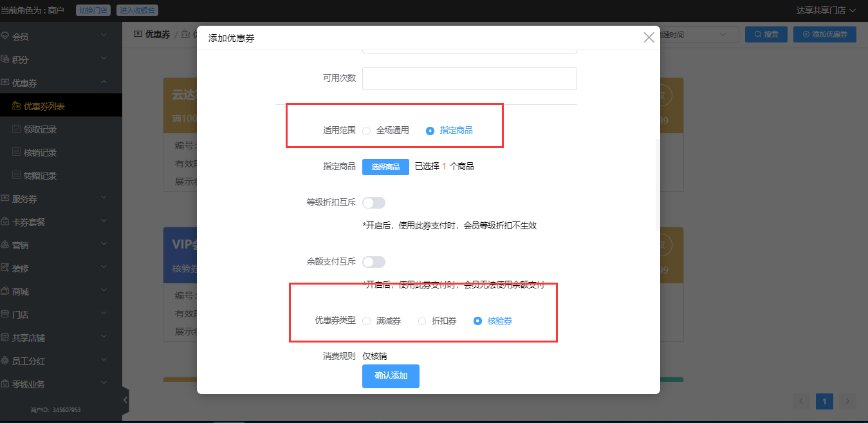Click the 零钱业务 sidebar icon
This screenshot has height=423, width=868.
tap(5, 384)
